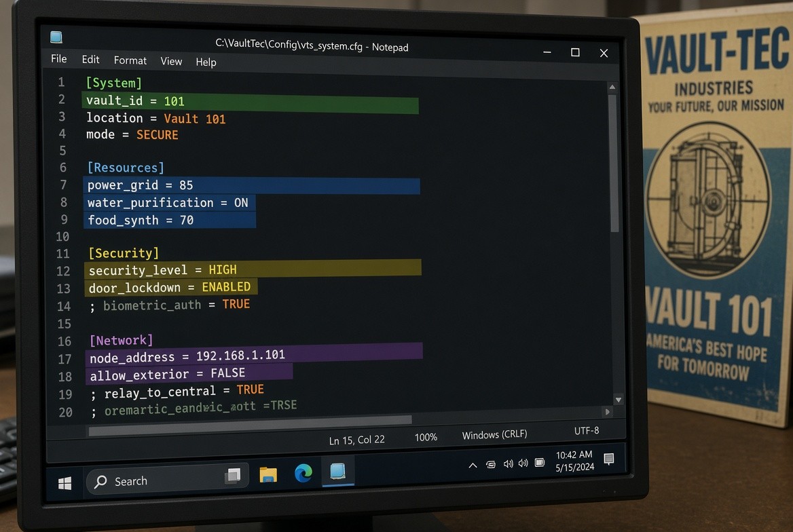The height and width of the screenshot is (532, 793).
Task: Click line number 10 in the gutter
Action: pos(62,237)
